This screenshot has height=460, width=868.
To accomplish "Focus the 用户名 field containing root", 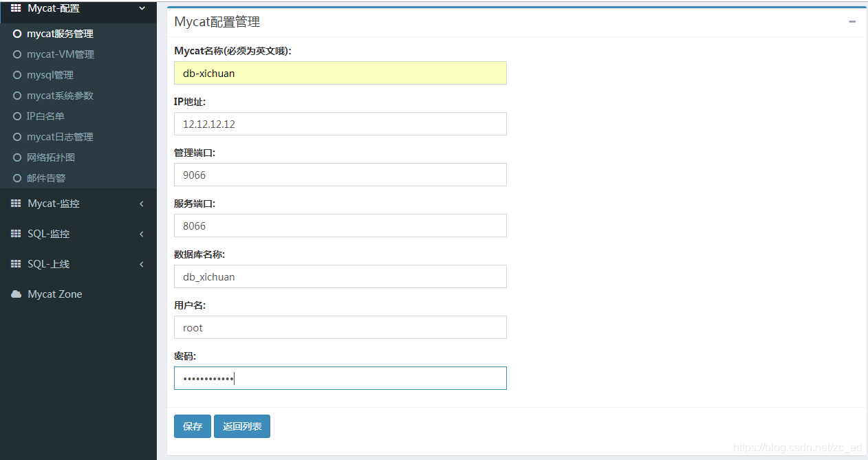I will (340, 327).
